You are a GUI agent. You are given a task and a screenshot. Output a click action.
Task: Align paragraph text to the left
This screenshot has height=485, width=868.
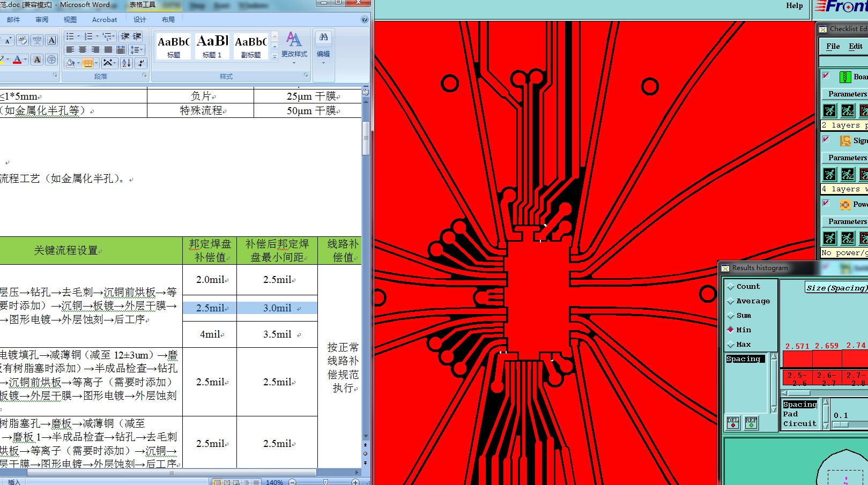70,50
